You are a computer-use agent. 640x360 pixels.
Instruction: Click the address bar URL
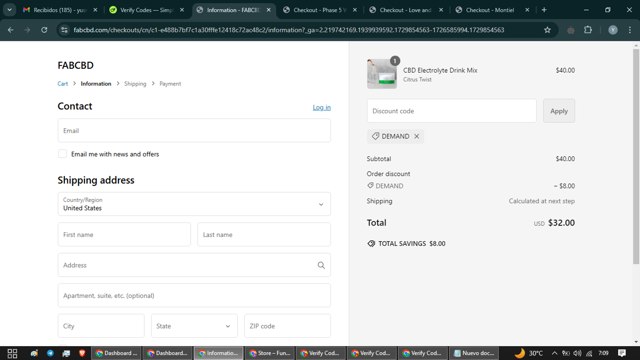point(289,30)
